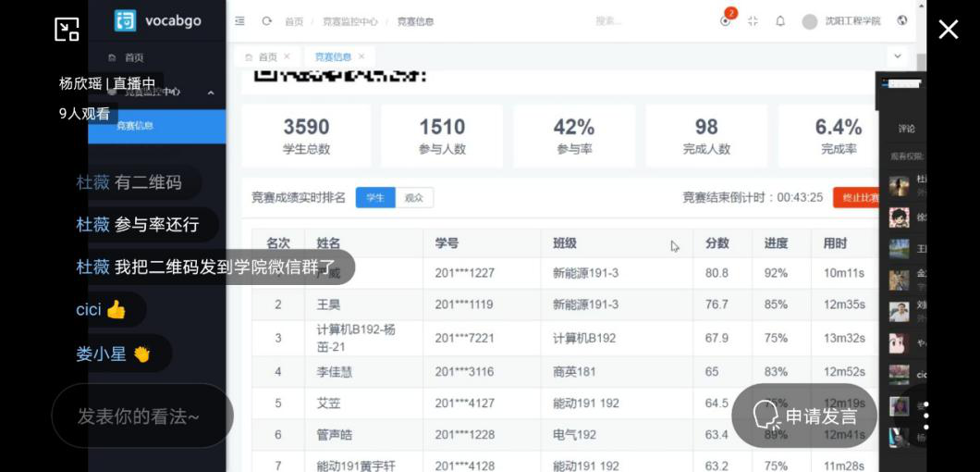Image resolution: width=980 pixels, height=472 pixels.
Task: Open the 沈阳工程学院 account menu
Action: 841,21
